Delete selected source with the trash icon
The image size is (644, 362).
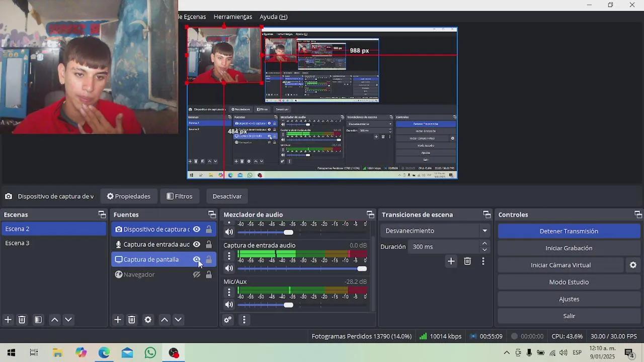pos(131,319)
